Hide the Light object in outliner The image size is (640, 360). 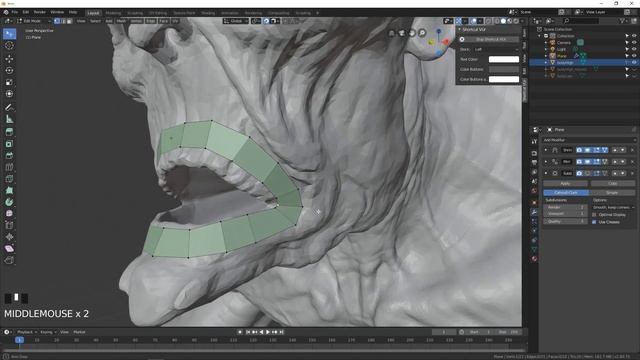click(x=634, y=49)
